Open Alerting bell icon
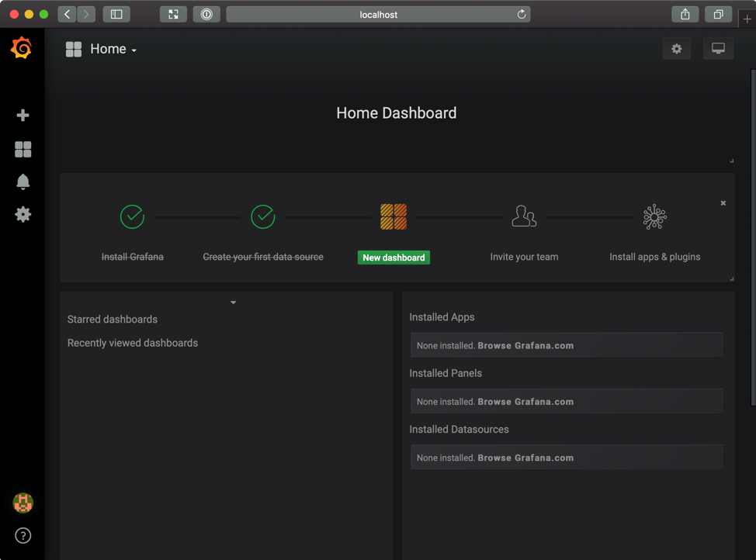756x560 pixels. (x=23, y=181)
